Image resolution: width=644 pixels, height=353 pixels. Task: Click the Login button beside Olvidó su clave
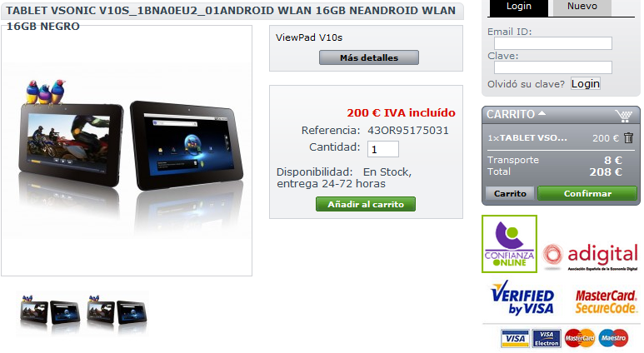pyautogui.click(x=586, y=84)
